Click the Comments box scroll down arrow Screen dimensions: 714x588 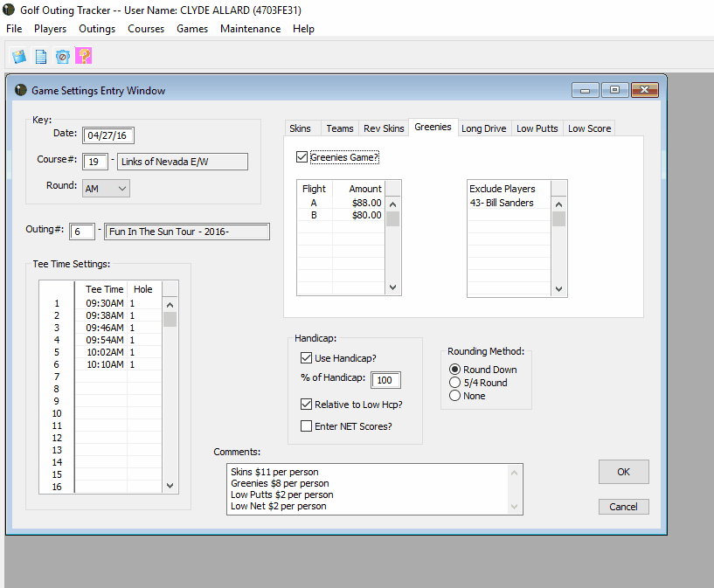pyautogui.click(x=514, y=507)
